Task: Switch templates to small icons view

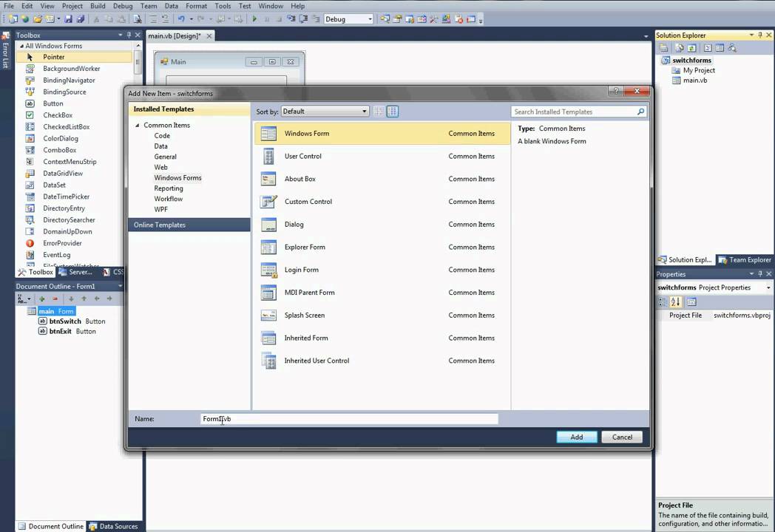Action: point(379,112)
